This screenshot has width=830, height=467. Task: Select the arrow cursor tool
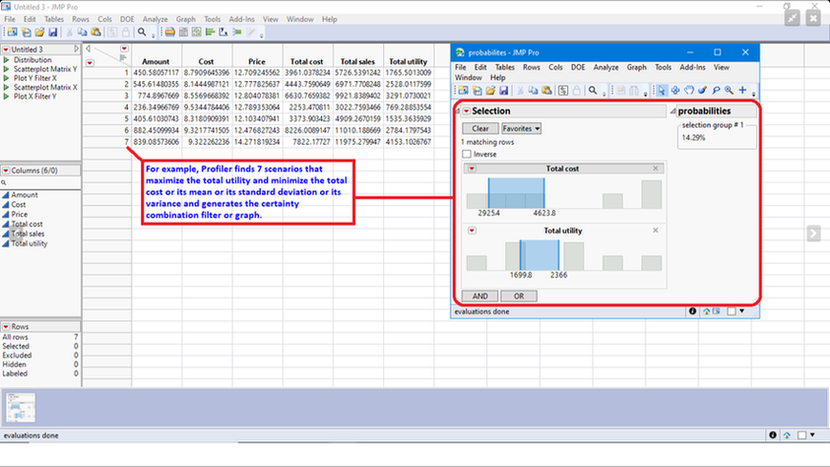pyautogui.click(x=662, y=91)
